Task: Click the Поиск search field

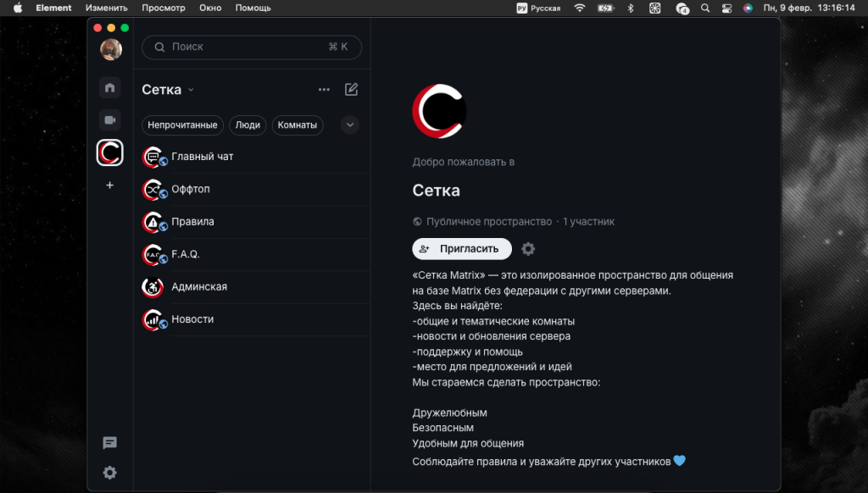Action: click(251, 47)
